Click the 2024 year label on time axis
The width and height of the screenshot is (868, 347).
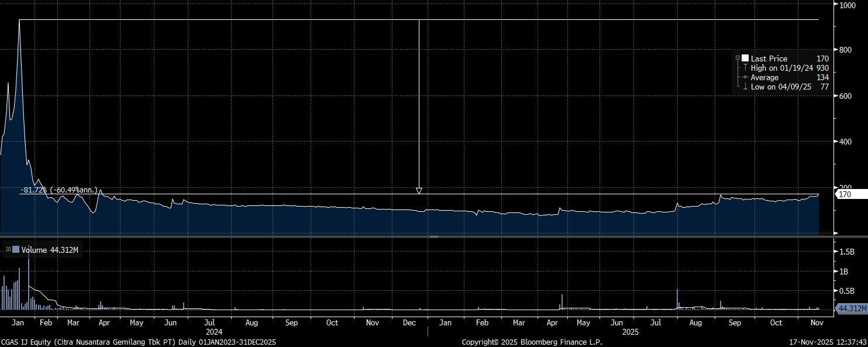click(x=209, y=332)
